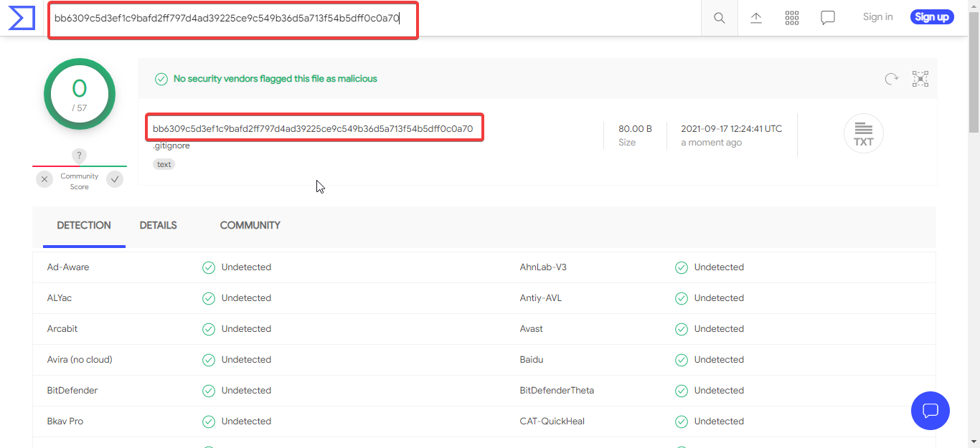Select the DETECTION tab
This screenshot has width=980, height=448.
click(84, 225)
